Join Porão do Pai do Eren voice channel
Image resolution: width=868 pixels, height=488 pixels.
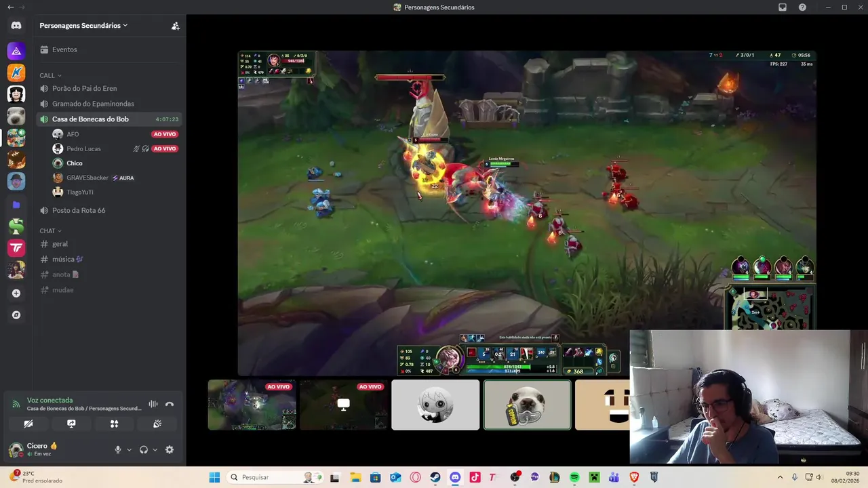(108, 88)
